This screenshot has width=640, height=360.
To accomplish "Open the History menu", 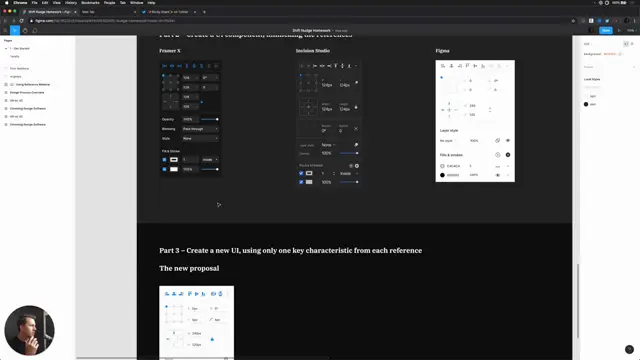I will tap(71, 2).
